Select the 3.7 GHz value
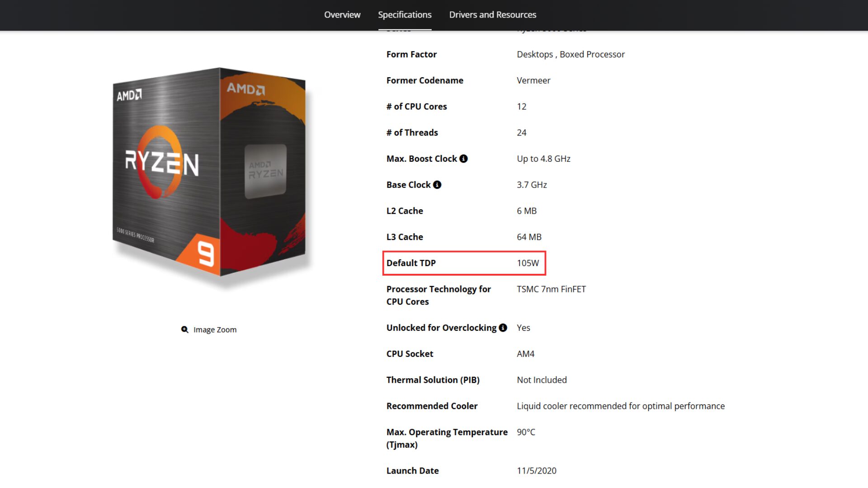The height and width of the screenshot is (488, 868). pos(532,185)
